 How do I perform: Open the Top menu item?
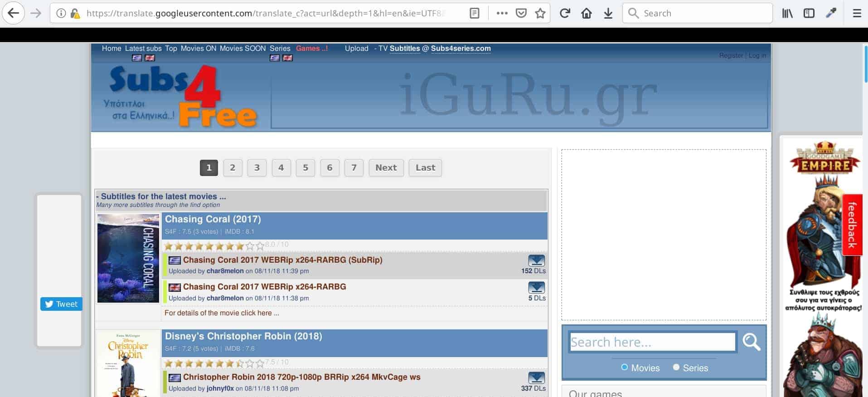pos(171,49)
